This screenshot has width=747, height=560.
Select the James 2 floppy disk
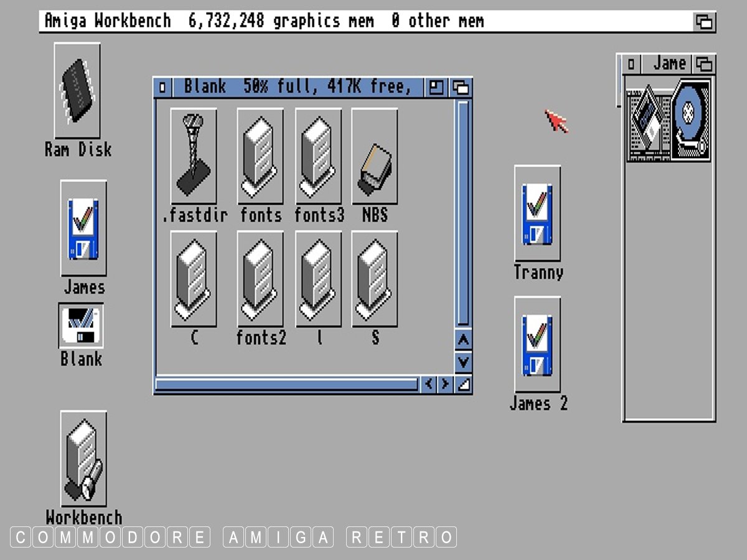point(537,344)
